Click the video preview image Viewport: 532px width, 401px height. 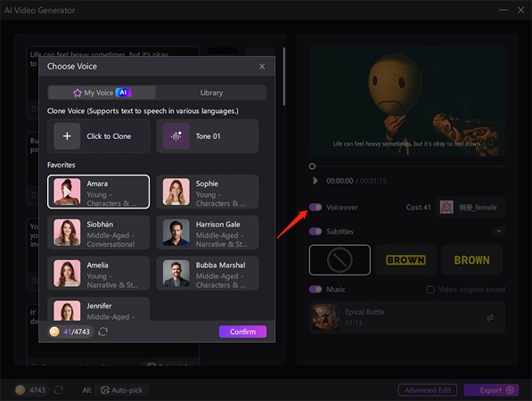pos(407,102)
